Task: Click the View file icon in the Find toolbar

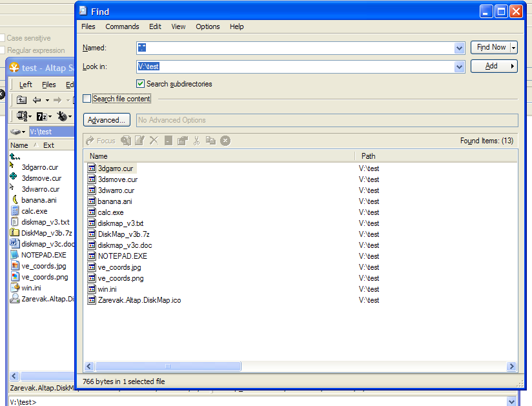Action: [126, 141]
